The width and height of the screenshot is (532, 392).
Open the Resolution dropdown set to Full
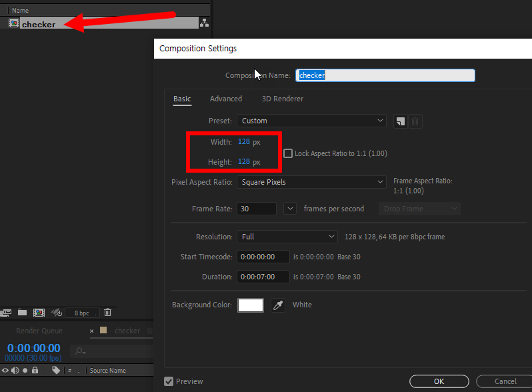coord(287,237)
